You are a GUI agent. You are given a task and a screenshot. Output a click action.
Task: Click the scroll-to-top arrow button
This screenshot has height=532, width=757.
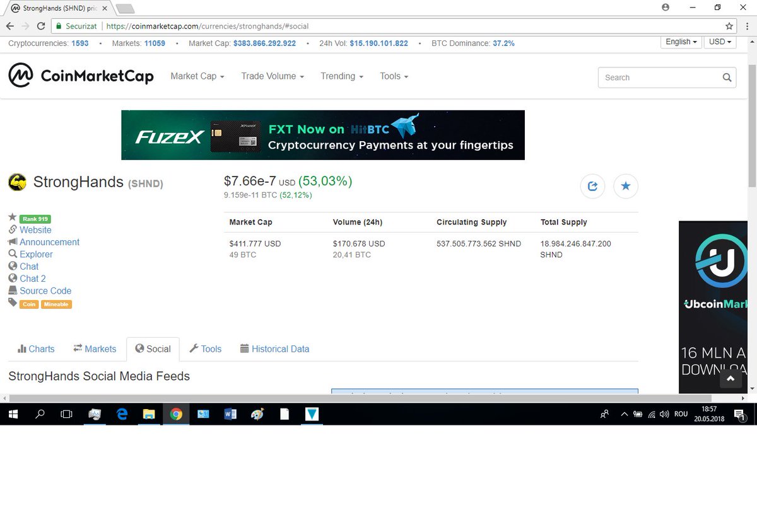731,378
